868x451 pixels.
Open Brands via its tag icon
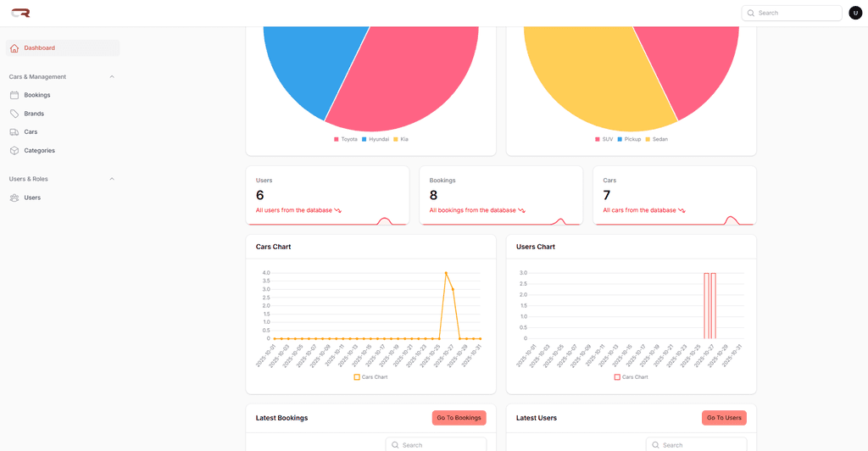[14, 114]
